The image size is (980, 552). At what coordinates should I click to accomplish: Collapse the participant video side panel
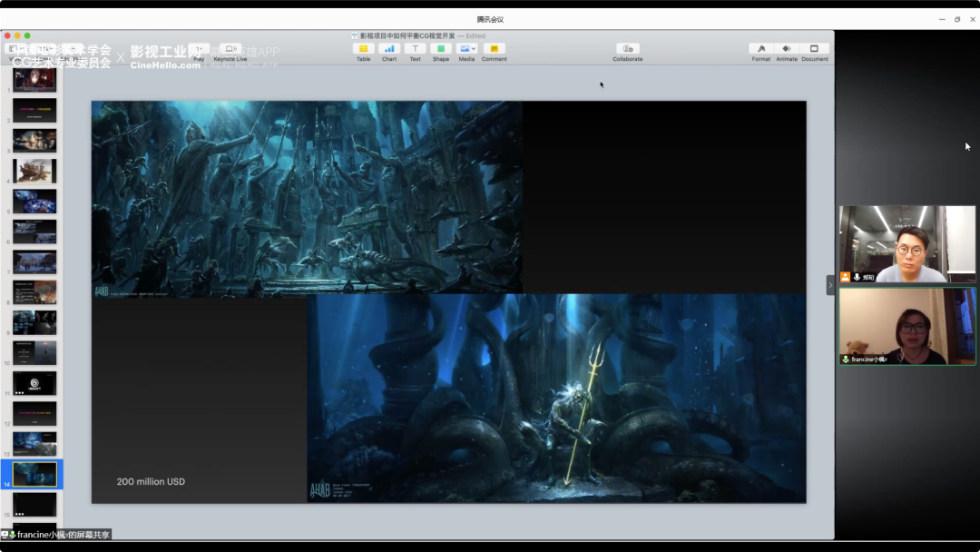point(830,285)
